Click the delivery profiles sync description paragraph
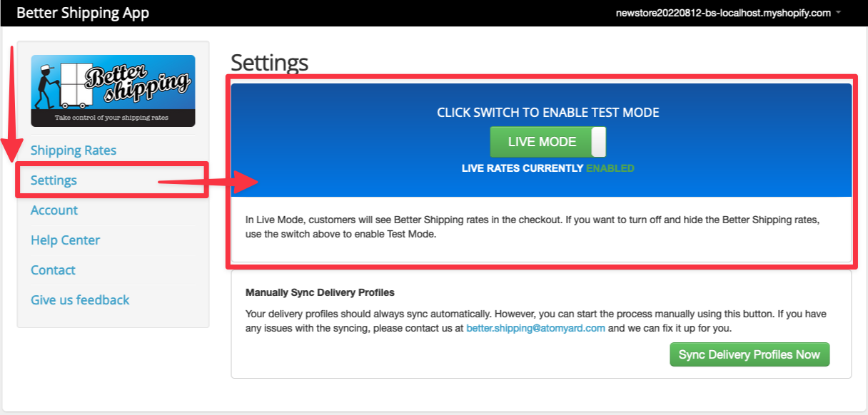The height and width of the screenshot is (415, 868). coord(536,321)
